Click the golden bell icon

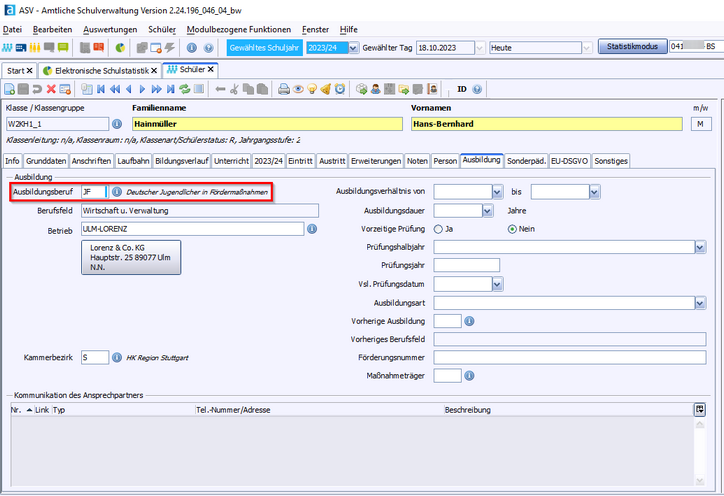pos(326,89)
